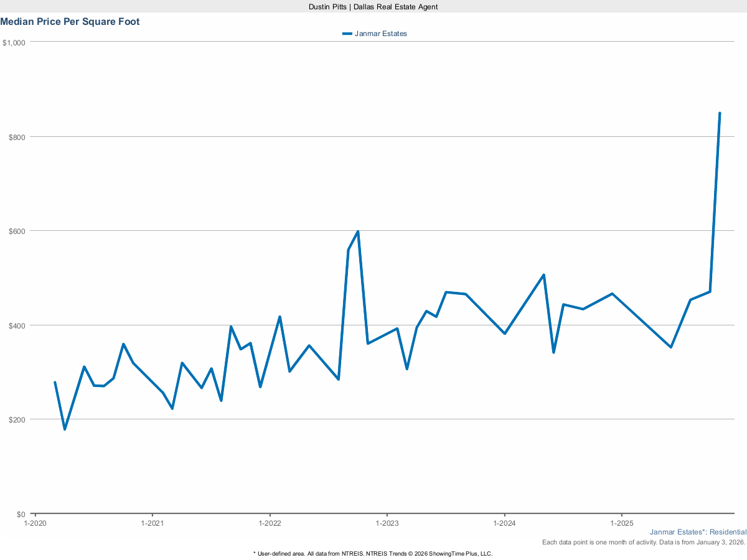The width and height of the screenshot is (747, 560).
Task: Click the Dustin Pitts header bar text
Action: point(374,6)
